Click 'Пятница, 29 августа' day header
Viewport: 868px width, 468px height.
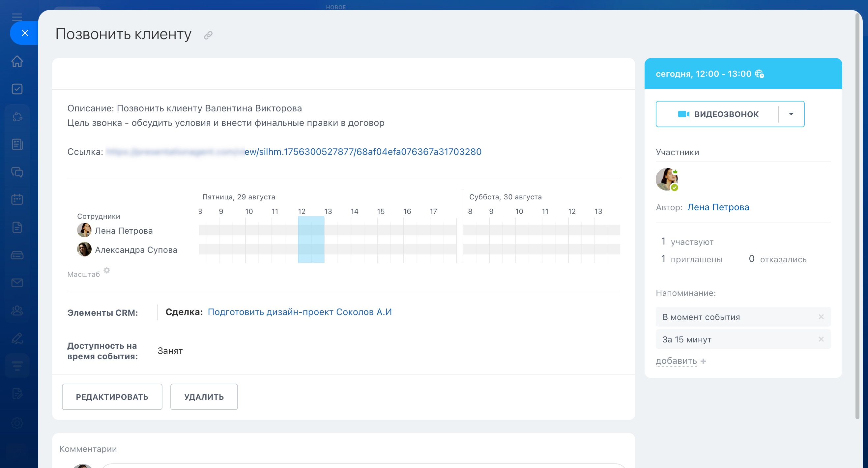pyautogui.click(x=239, y=197)
